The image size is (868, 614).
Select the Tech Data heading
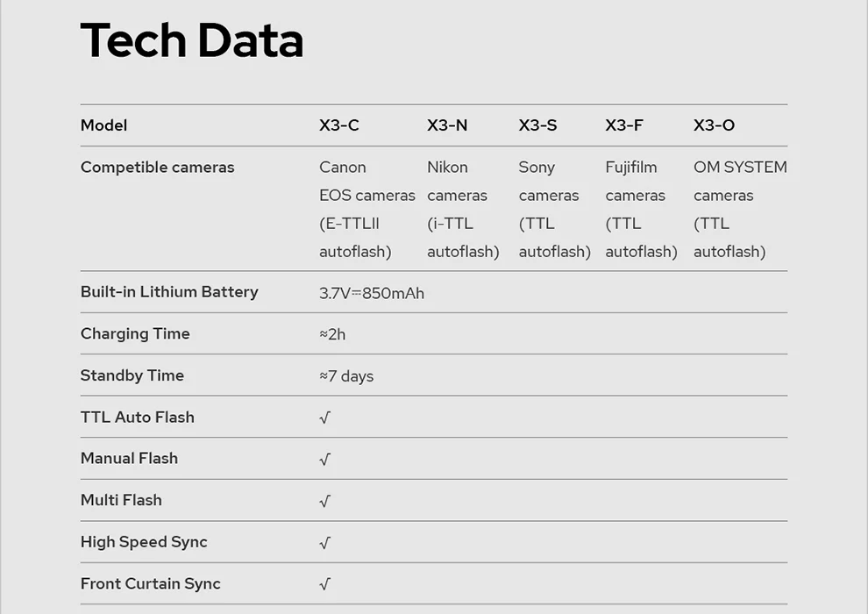click(191, 40)
